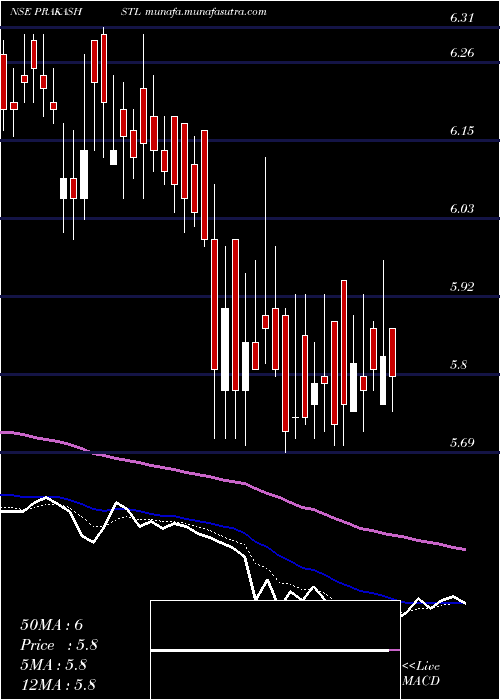Screen dimensions: 500x700
Task: Click the '50MA : 6' legend text
Action: (x=52, y=625)
